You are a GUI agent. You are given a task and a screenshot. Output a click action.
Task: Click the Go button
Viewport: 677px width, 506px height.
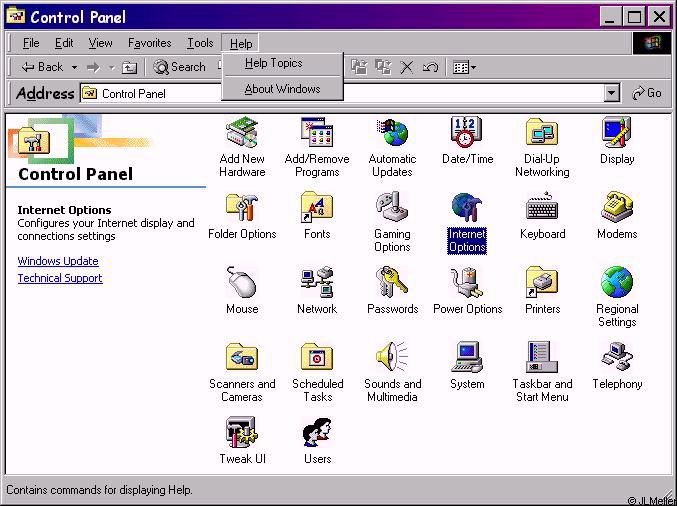pyautogui.click(x=647, y=93)
